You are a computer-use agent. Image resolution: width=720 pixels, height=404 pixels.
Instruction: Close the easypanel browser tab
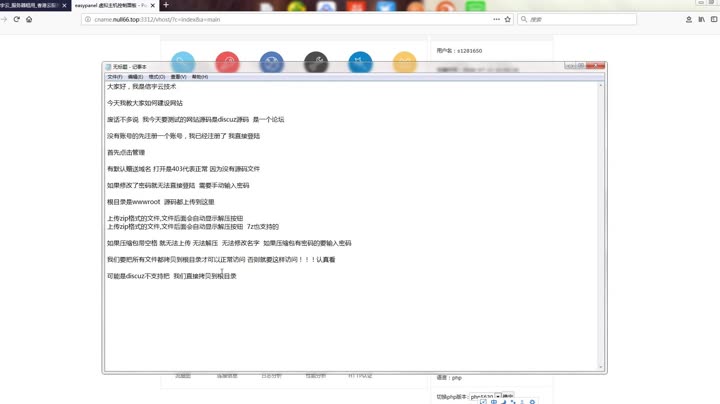point(153,6)
